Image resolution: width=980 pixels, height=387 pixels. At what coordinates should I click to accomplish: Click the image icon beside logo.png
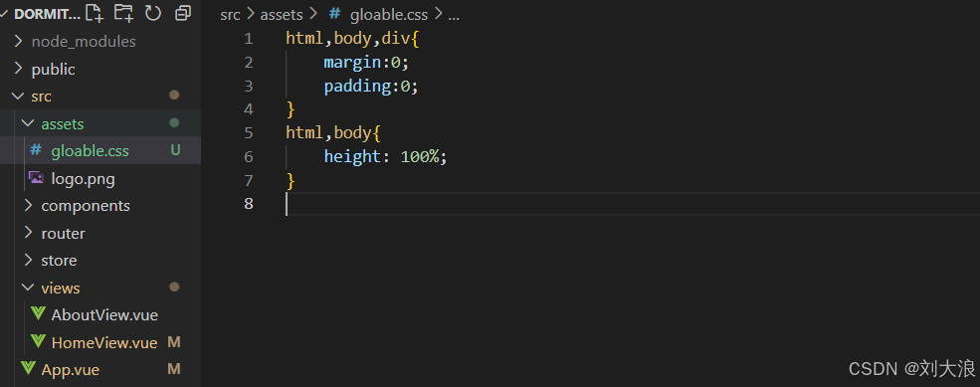point(36,178)
